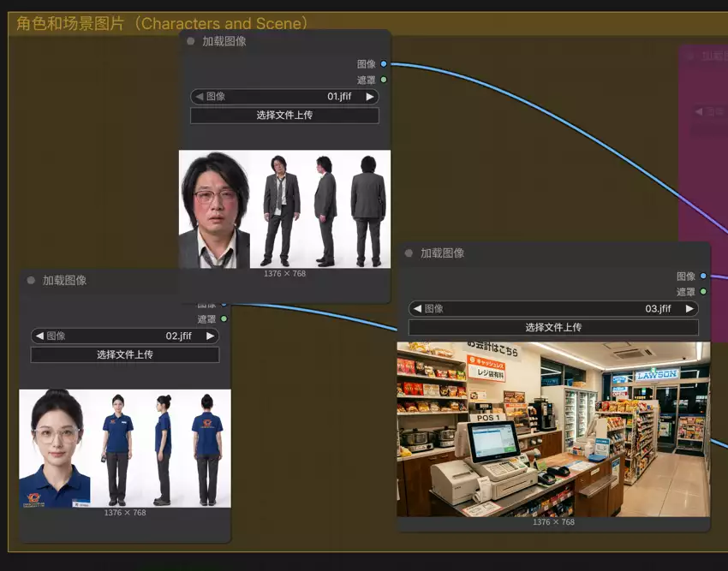Collapse the 02.jfif load image node dot
Image resolution: width=728 pixels, height=571 pixels.
coord(31,281)
